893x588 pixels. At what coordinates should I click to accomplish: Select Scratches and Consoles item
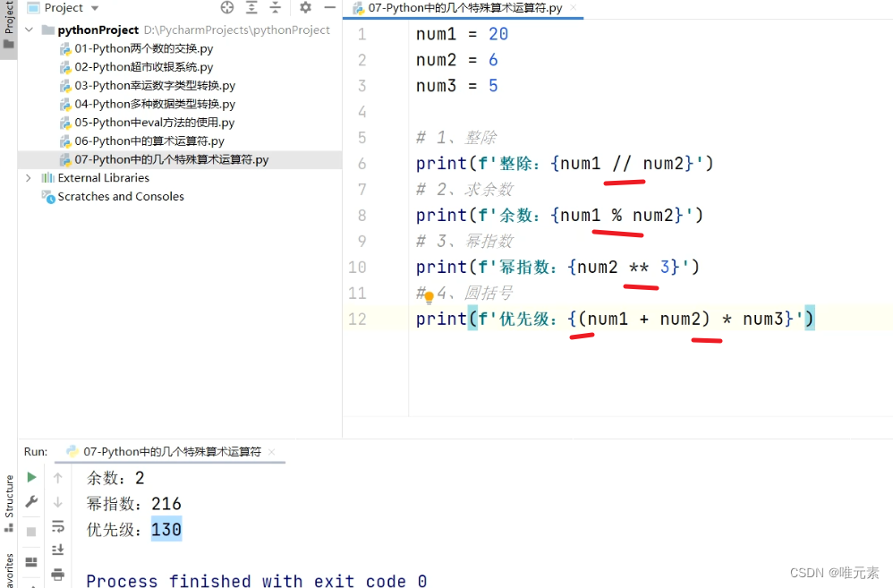[121, 197]
